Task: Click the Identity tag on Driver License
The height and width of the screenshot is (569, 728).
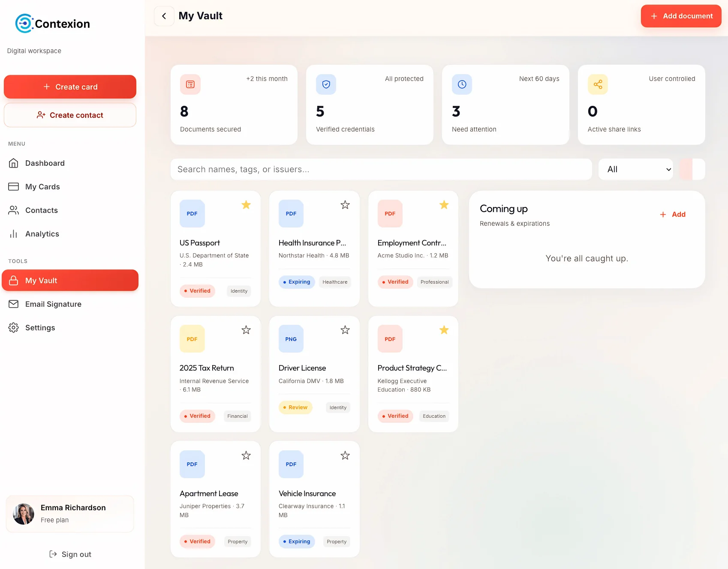Action: pos(338,407)
